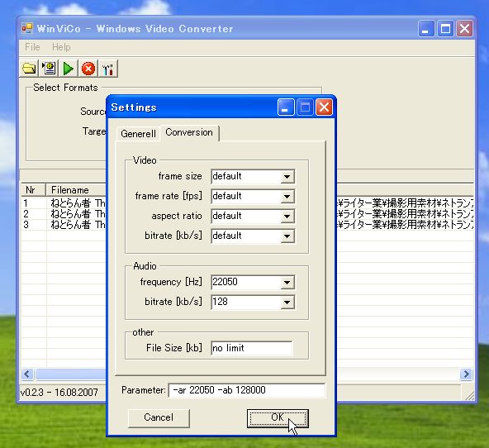
Task: Open files with the folder toolbar icon
Action: coord(29,69)
